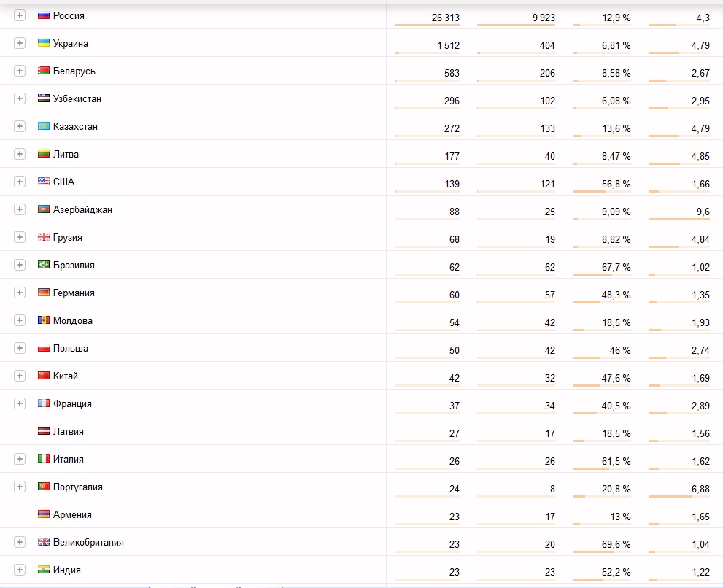Image resolution: width=723 pixels, height=588 pixels.
Task: Click the Латвия flag icon
Action: pos(43,430)
